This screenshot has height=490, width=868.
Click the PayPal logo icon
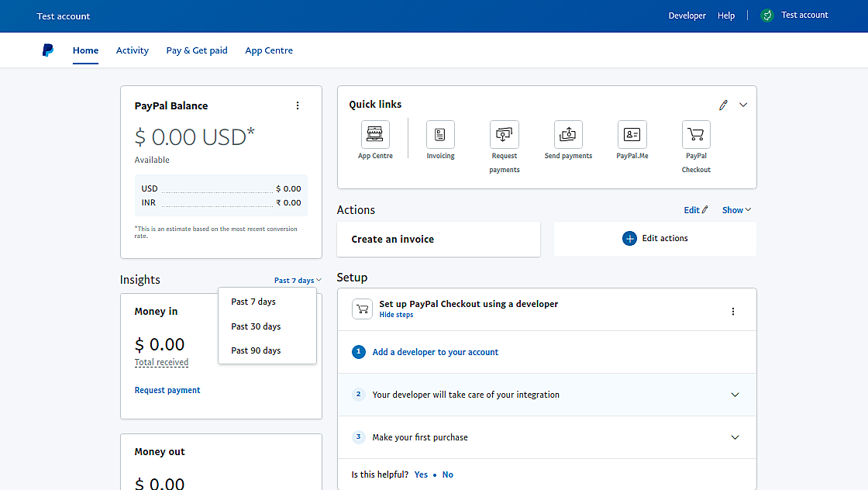tap(48, 50)
